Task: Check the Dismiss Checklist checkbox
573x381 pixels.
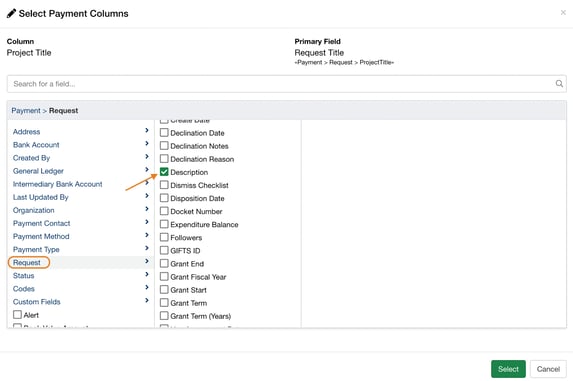Action: point(164,185)
